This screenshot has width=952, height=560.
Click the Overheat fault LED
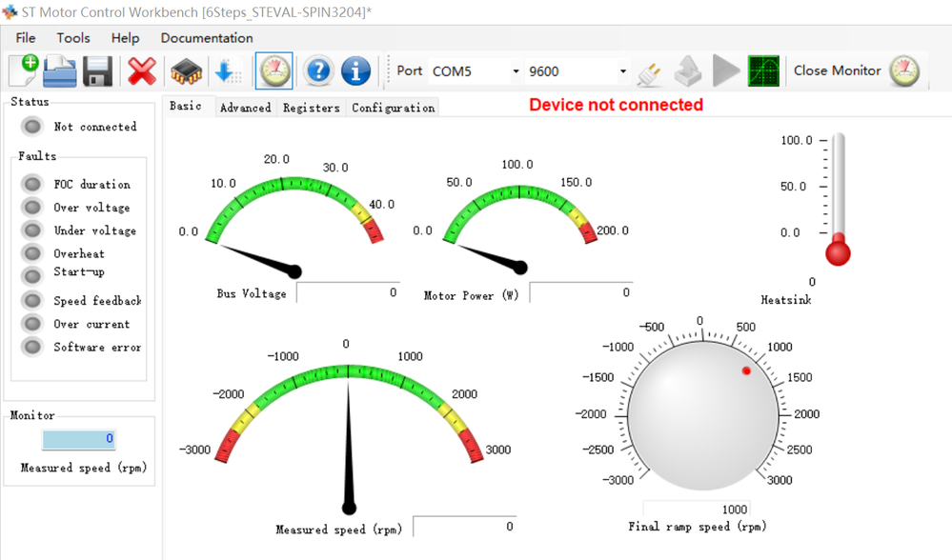32,253
